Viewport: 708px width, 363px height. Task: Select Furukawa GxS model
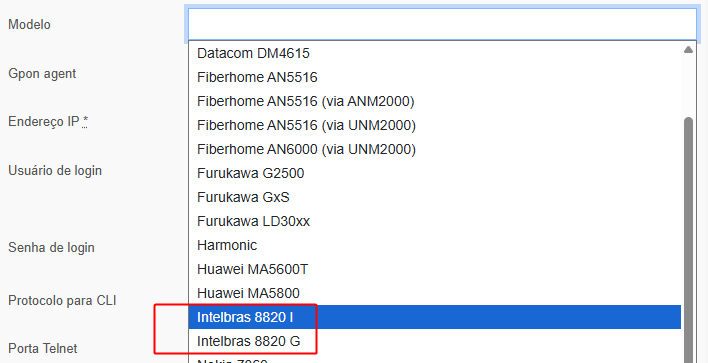434,197
